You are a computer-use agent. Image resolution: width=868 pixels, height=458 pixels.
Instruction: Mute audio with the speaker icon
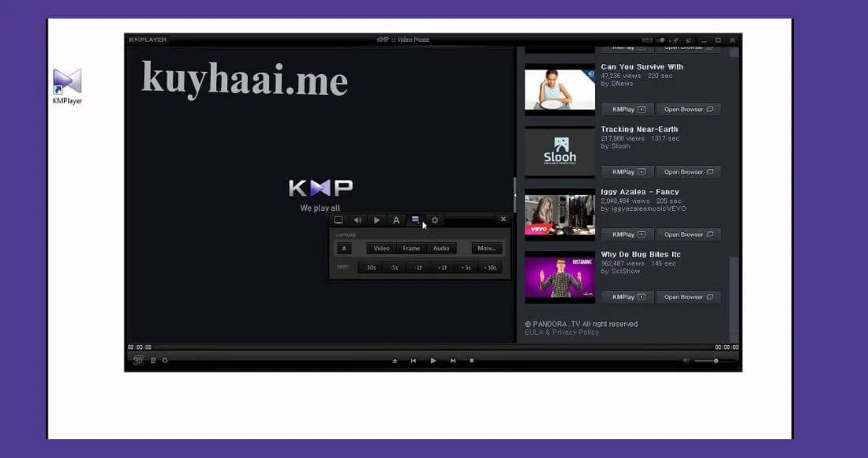pos(686,361)
